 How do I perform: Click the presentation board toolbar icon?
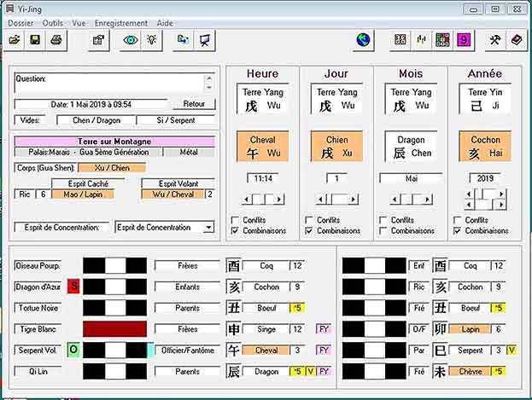[204, 40]
